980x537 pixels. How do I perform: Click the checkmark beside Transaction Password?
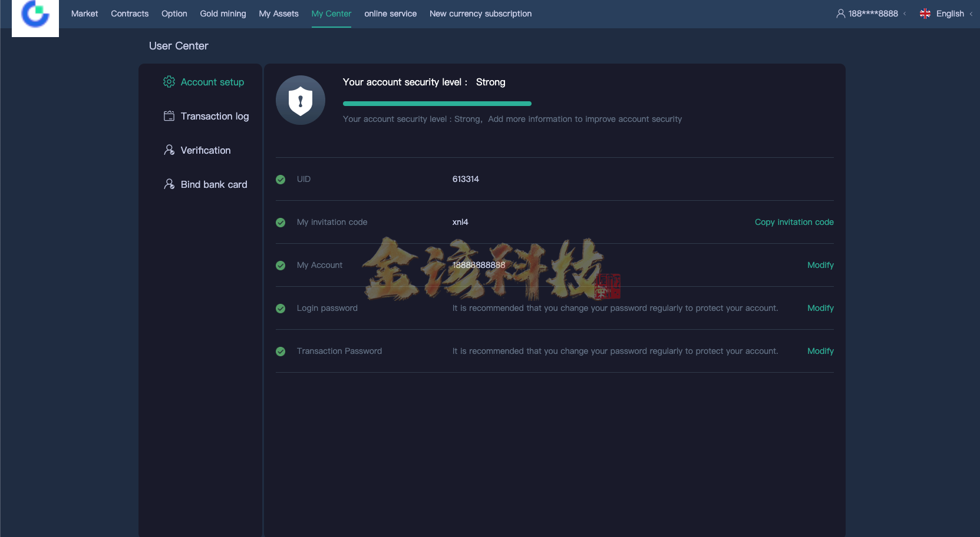pyautogui.click(x=281, y=352)
